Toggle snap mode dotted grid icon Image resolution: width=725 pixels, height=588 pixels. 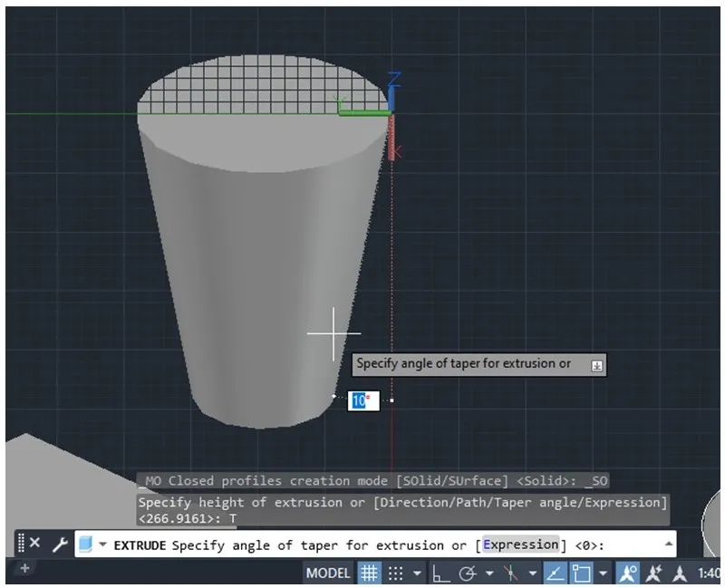pyautogui.click(x=396, y=573)
